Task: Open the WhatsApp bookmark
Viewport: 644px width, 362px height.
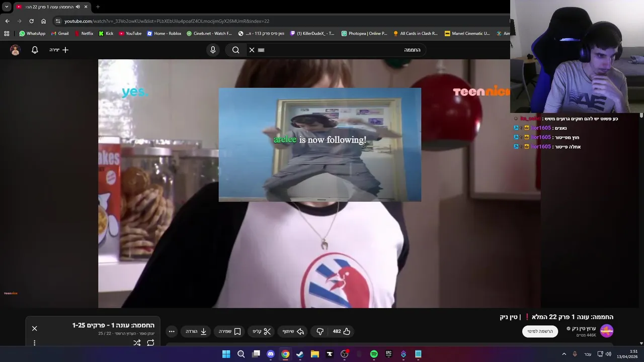Action: tap(32, 34)
